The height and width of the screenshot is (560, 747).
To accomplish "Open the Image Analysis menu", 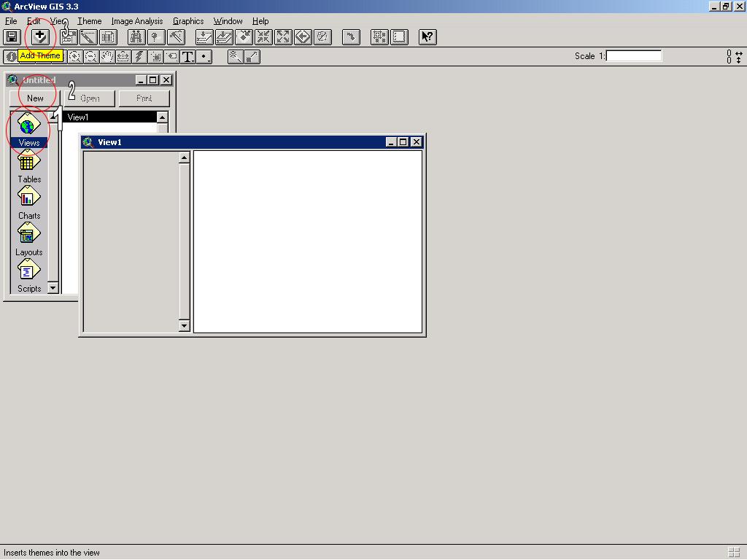I will tap(137, 21).
